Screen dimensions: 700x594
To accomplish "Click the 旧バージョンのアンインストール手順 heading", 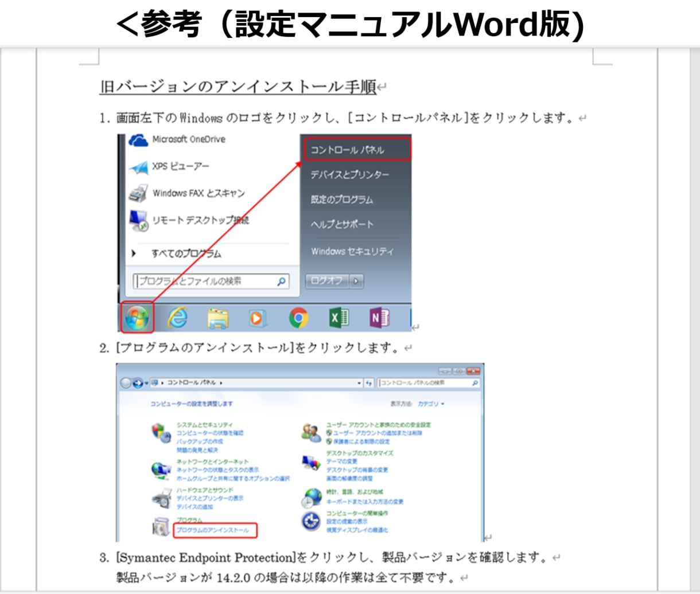I will (238, 87).
